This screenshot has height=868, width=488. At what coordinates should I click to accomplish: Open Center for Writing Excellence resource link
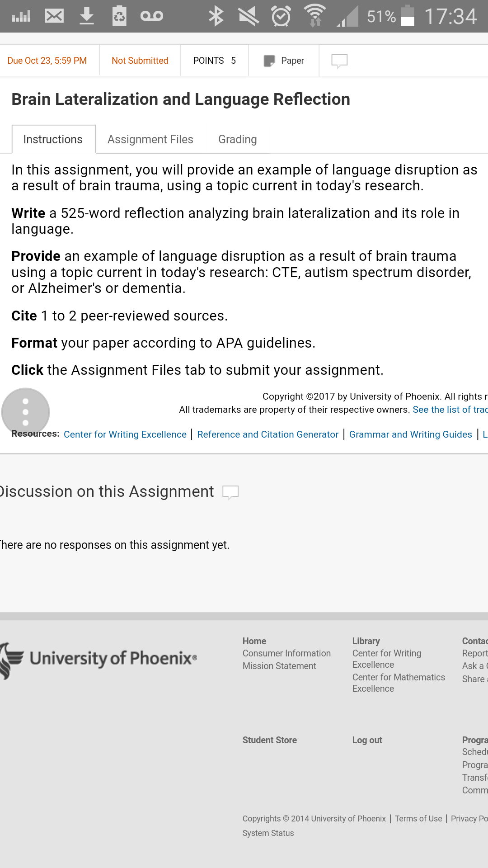click(125, 434)
